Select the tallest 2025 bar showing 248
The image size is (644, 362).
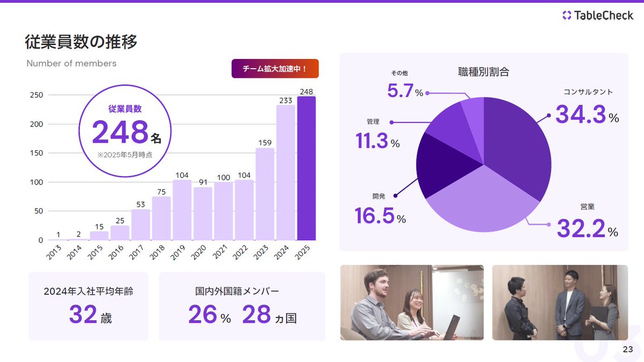pyautogui.click(x=307, y=166)
